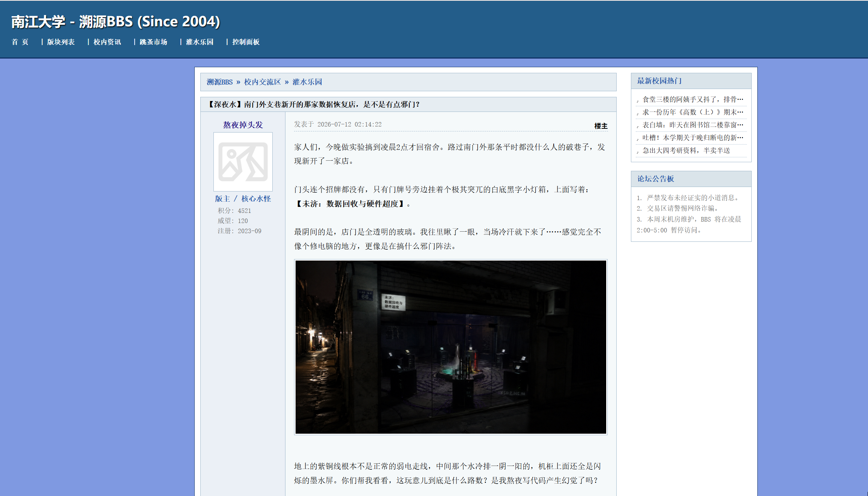Open hot topic 求一份历年《高数（上）》期末
Screen dimensions: 868x496
point(692,112)
